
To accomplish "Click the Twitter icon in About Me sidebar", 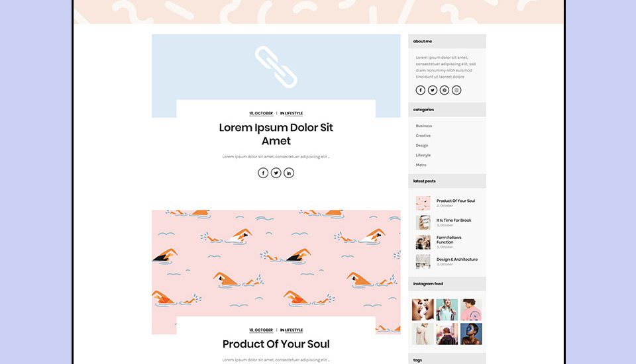I will click(x=433, y=90).
